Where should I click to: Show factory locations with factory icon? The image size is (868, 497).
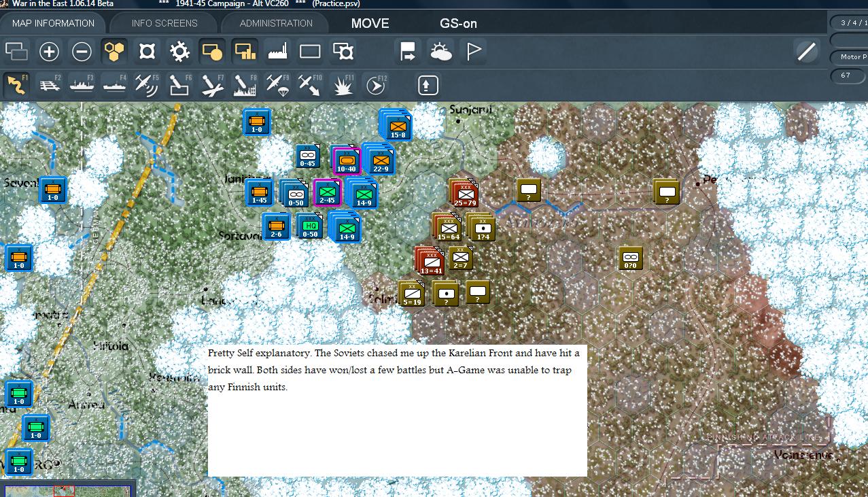click(277, 52)
